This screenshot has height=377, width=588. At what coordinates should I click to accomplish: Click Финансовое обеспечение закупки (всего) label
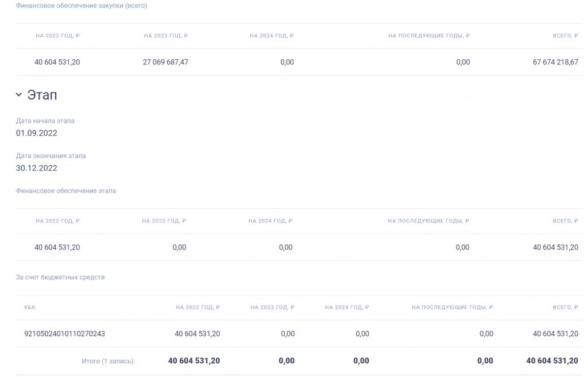pyautogui.click(x=82, y=6)
